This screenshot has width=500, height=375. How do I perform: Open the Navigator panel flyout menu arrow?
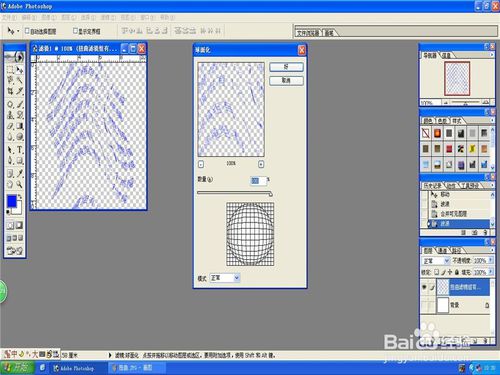(492, 55)
